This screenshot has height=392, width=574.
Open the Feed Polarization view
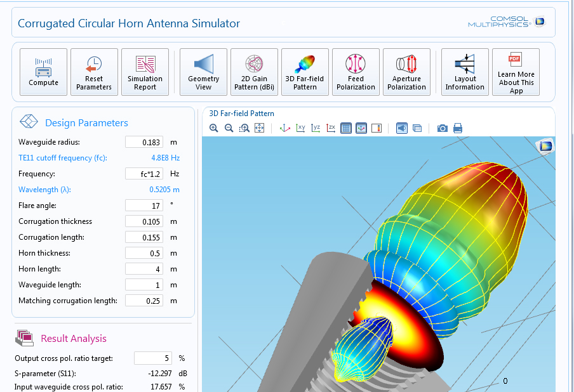(x=356, y=71)
